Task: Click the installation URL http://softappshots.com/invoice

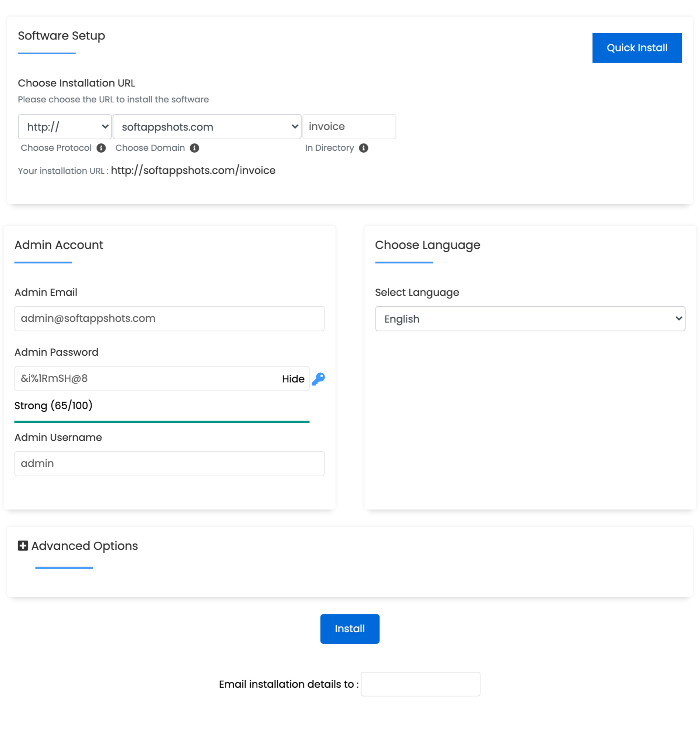Action: point(193,170)
